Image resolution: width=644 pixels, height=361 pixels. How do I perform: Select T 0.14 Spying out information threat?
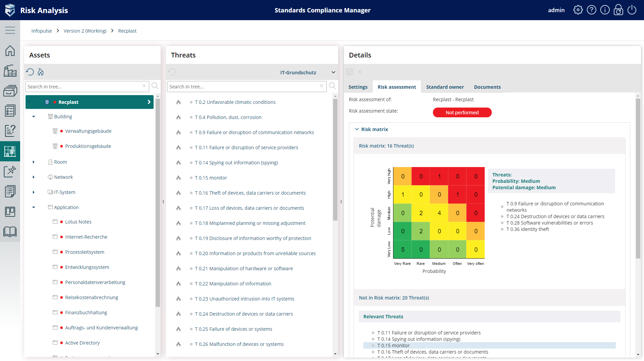click(x=236, y=163)
